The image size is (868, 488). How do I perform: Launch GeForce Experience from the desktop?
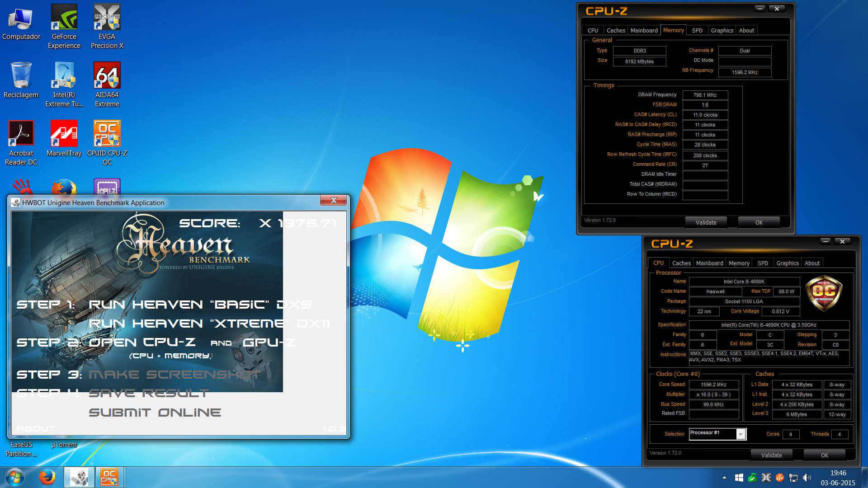[x=64, y=27]
